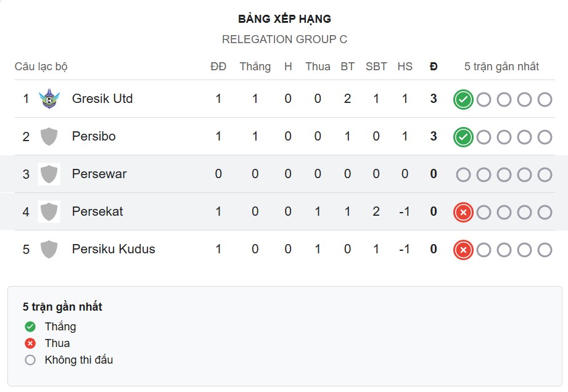Click the green win icon in legend
The height and width of the screenshot is (392, 568).
click(x=29, y=327)
